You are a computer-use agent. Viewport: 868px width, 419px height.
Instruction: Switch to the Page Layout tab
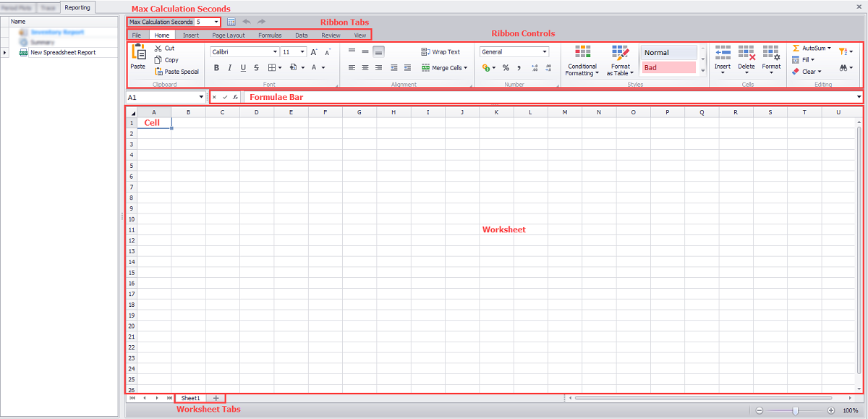click(229, 35)
